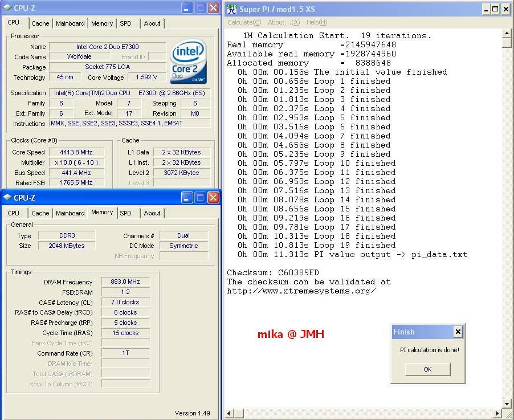Close the Super PI window

point(506,9)
